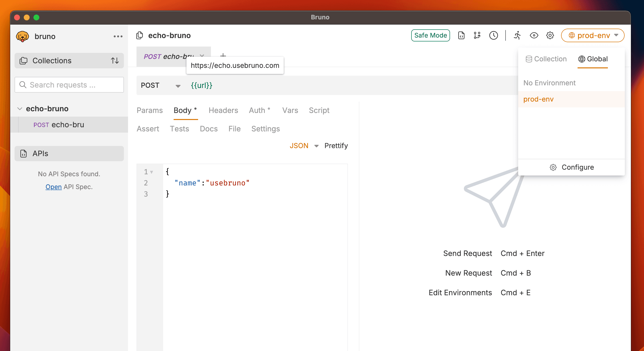This screenshot has height=351, width=644.
Task: Select No Environment option
Action: (549, 83)
